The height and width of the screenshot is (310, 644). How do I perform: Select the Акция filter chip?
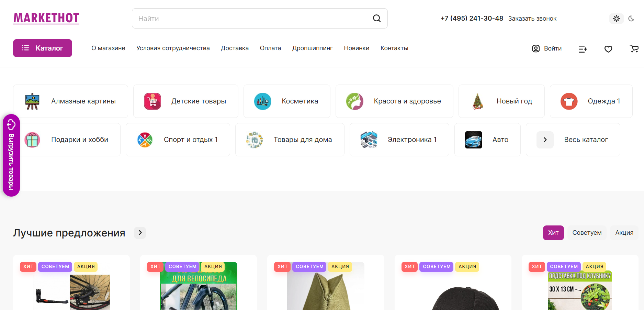click(x=624, y=233)
